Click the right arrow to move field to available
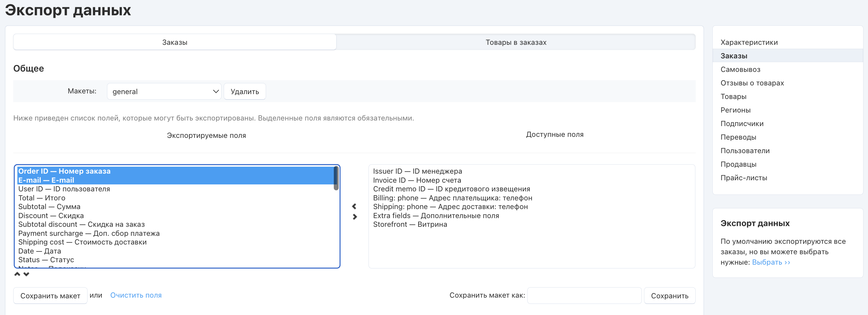The image size is (868, 315). point(354,217)
